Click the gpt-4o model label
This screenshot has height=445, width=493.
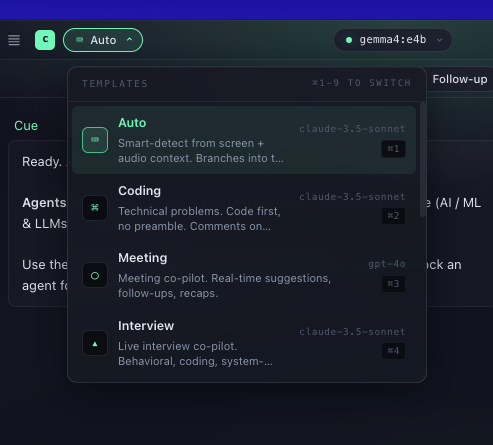click(387, 264)
